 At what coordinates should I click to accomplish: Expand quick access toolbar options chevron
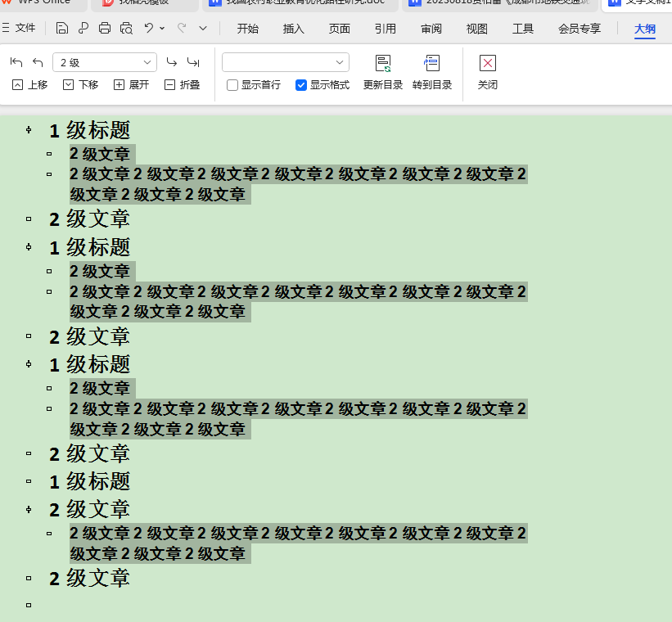[203, 29]
